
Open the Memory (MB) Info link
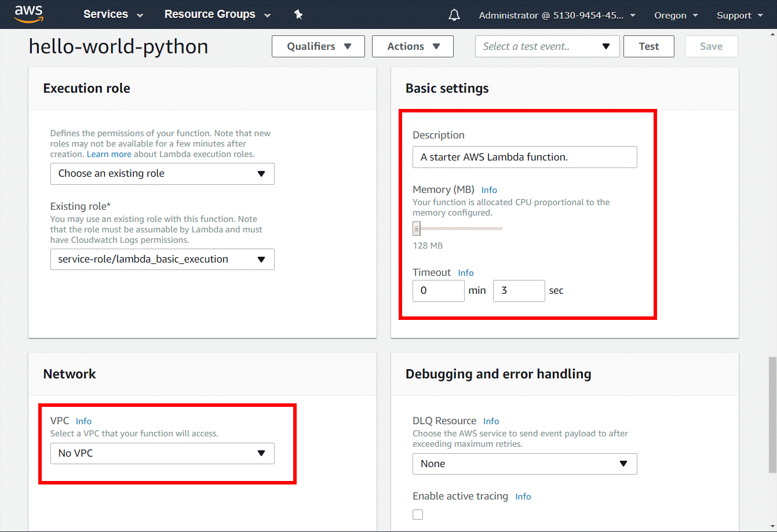(489, 190)
